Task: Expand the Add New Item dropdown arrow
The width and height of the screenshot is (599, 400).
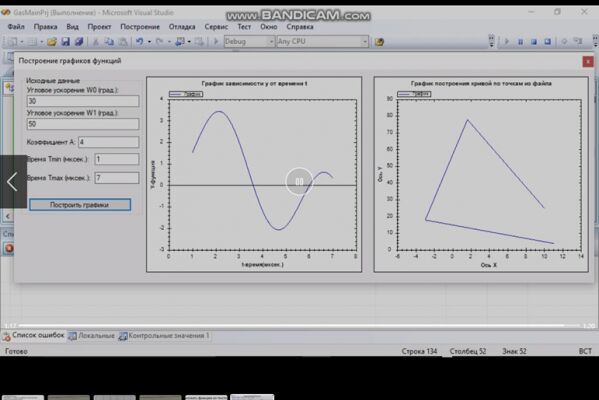Action: pyautogui.click(x=42, y=42)
